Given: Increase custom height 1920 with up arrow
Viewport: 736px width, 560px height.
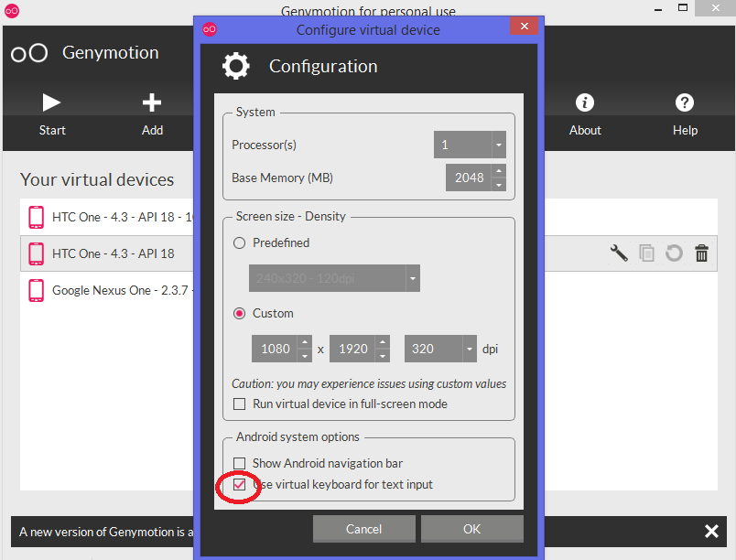Looking at the screenshot, I should click(383, 342).
